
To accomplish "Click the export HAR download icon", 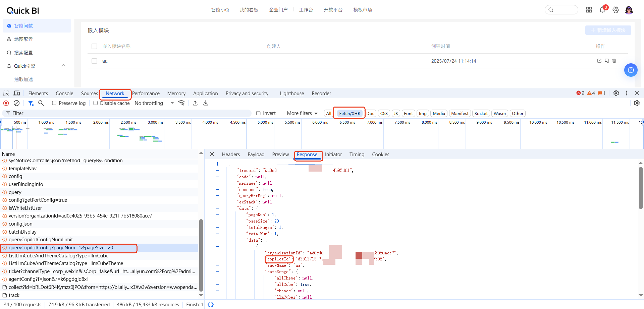I will [x=206, y=103].
